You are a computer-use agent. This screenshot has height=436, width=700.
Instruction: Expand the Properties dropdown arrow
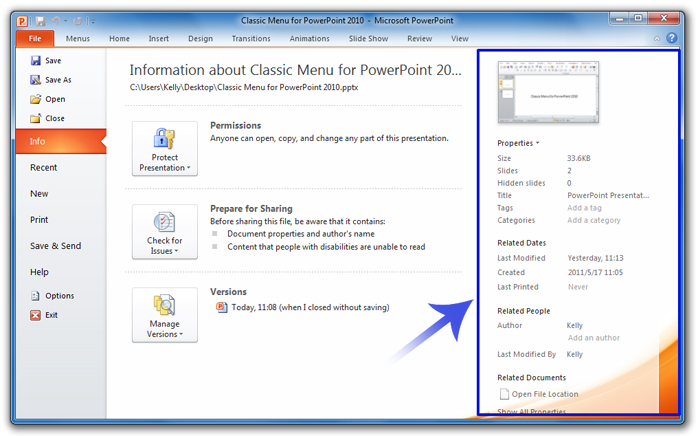pos(538,143)
